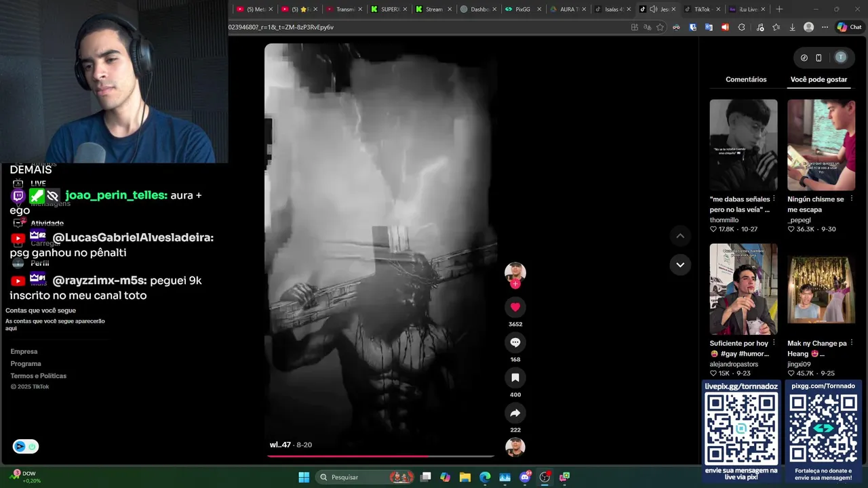The image size is (868, 488).
Task: Click the DOW stock widget in the taskbar
Action: [26, 476]
